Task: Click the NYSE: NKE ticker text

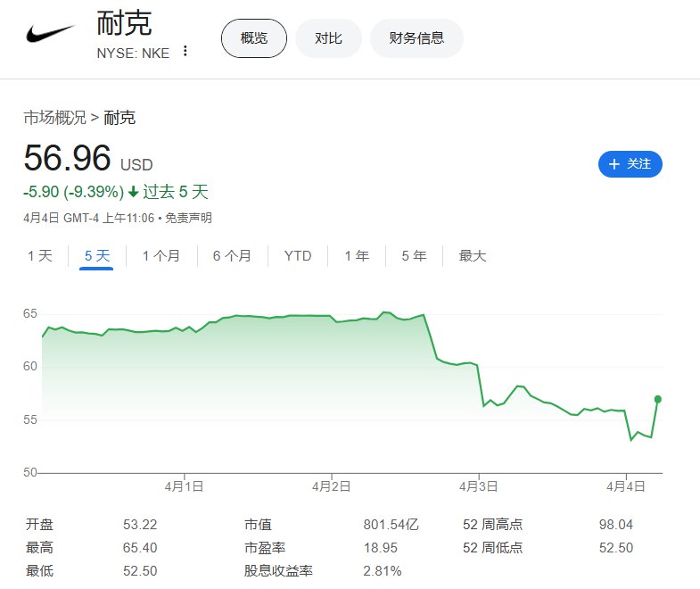Action: click(x=133, y=54)
